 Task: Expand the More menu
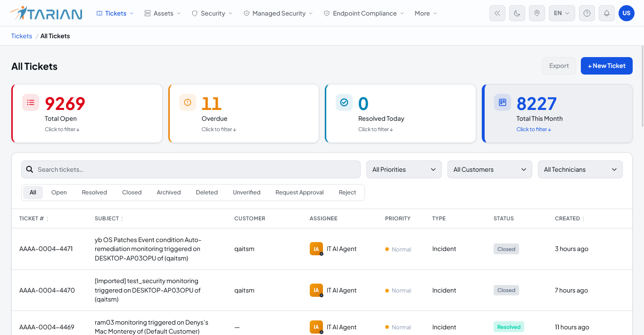coord(426,13)
